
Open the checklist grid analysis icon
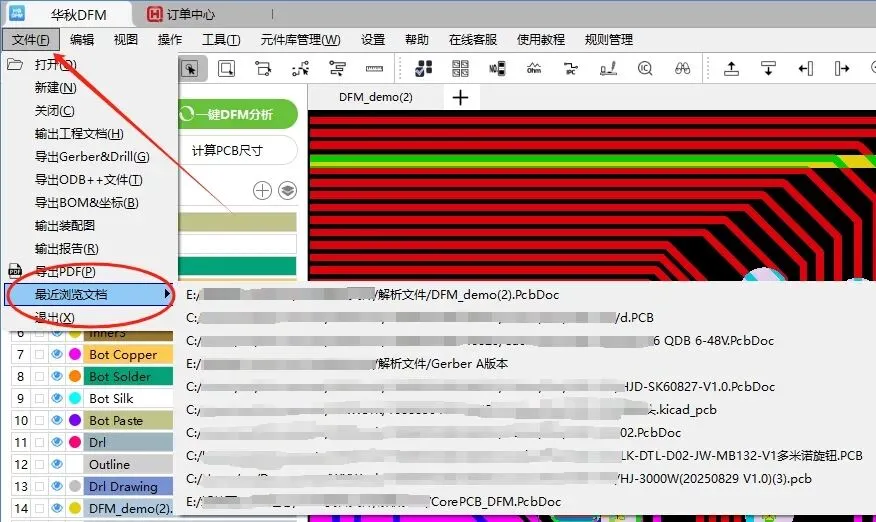[x=423, y=68]
